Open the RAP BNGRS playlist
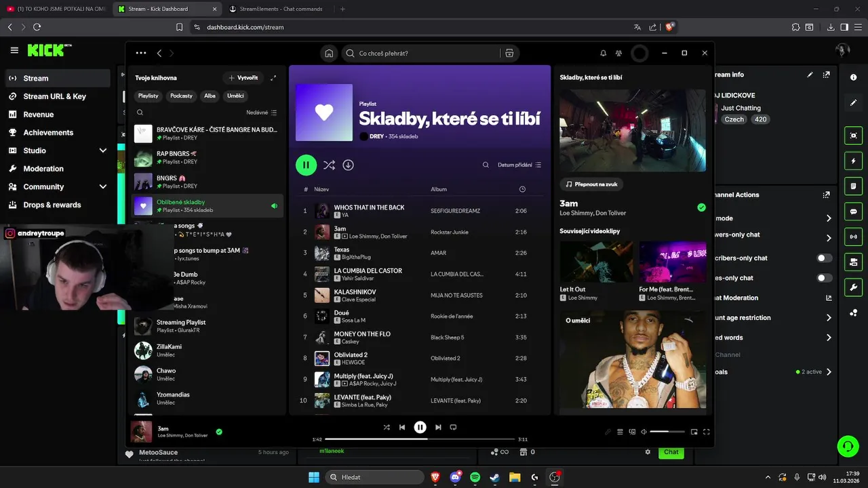The image size is (868, 488). click(208, 158)
